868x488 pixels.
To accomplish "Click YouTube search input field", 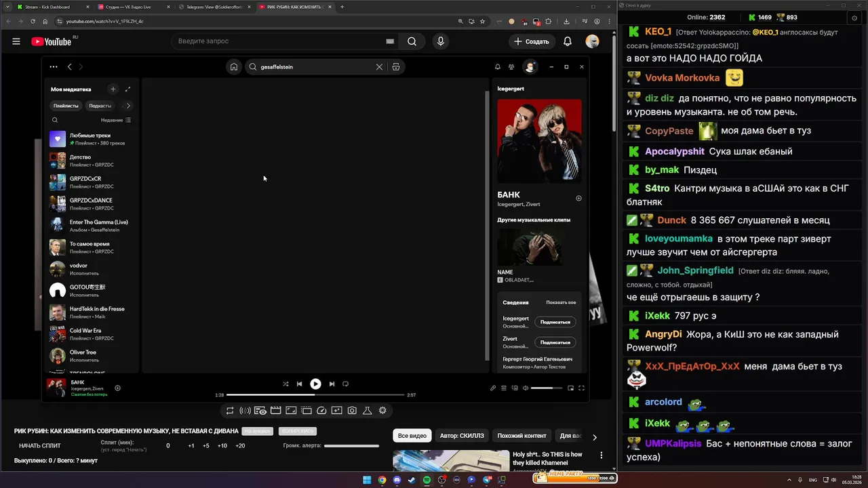I will [x=278, y=41].
